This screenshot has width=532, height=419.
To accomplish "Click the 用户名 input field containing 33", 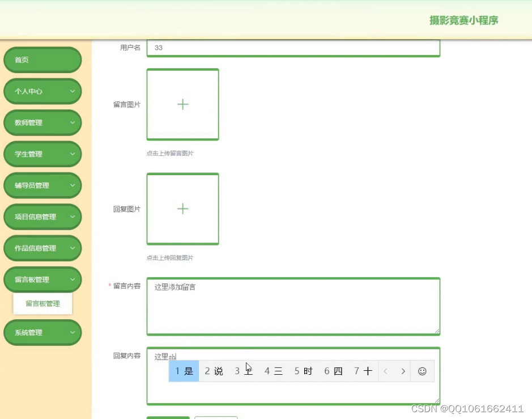I will pos(293,48).
